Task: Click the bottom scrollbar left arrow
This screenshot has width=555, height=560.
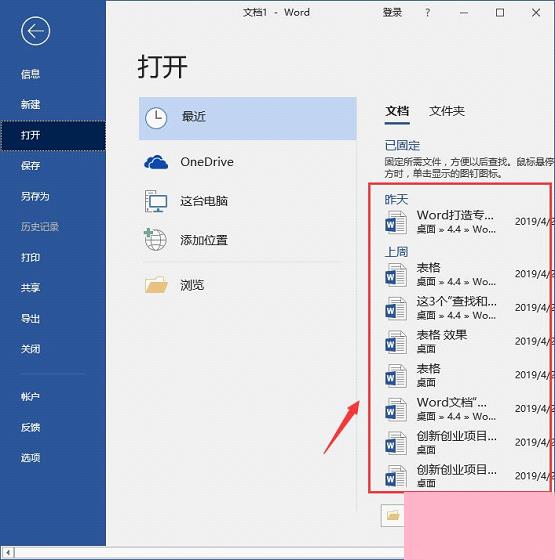Action: tap(8, 552)
